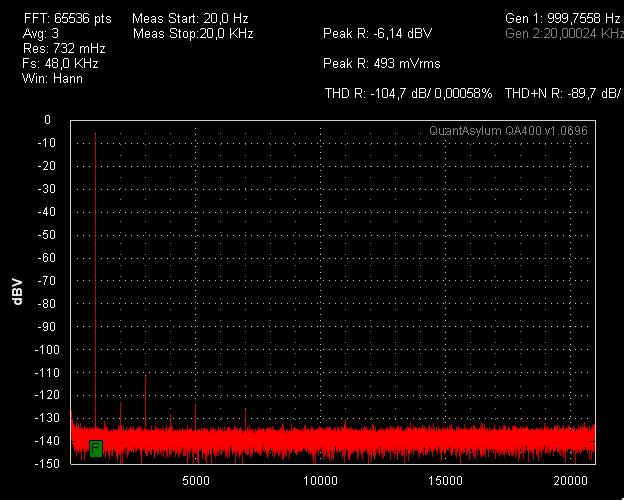
Task: Click the 20000 tick on frequency axis
Action: pyautogui.click(x=570, y=480)
